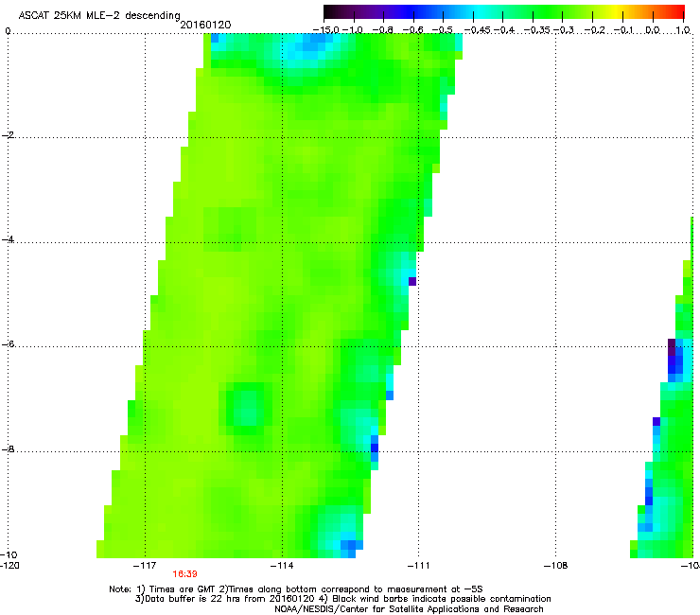Image resolution: width=700 pixels, height=615 pixels.
Task: Click the 'NOAA/NESDIS/Center for Satellite Applications and Research' credit
Action: 409,609
